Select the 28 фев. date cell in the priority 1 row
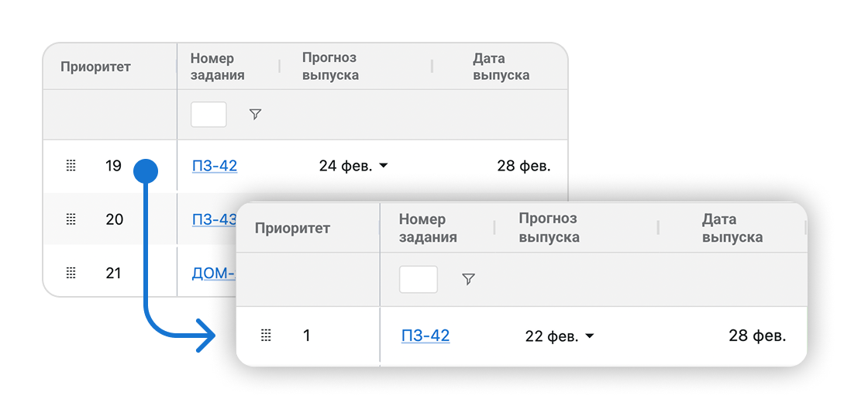 [757, 336]
